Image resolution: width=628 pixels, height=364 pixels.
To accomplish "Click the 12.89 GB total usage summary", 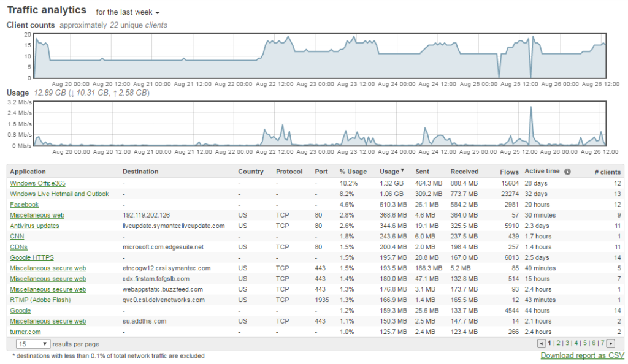I will tap(92, 93).
